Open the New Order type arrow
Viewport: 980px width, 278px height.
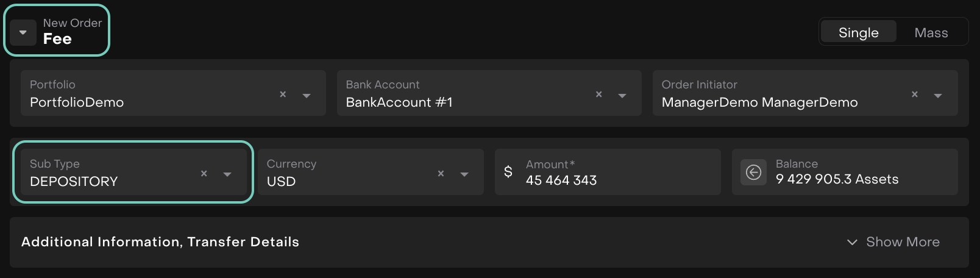(23, 32)
